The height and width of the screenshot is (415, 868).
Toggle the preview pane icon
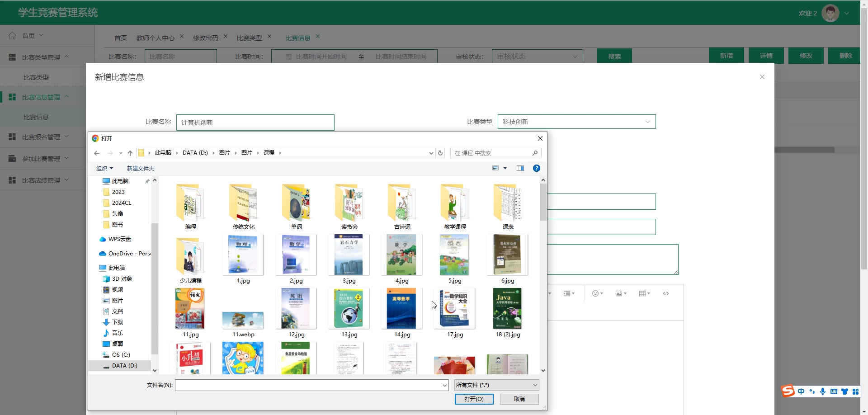click(x=520, y=168)
